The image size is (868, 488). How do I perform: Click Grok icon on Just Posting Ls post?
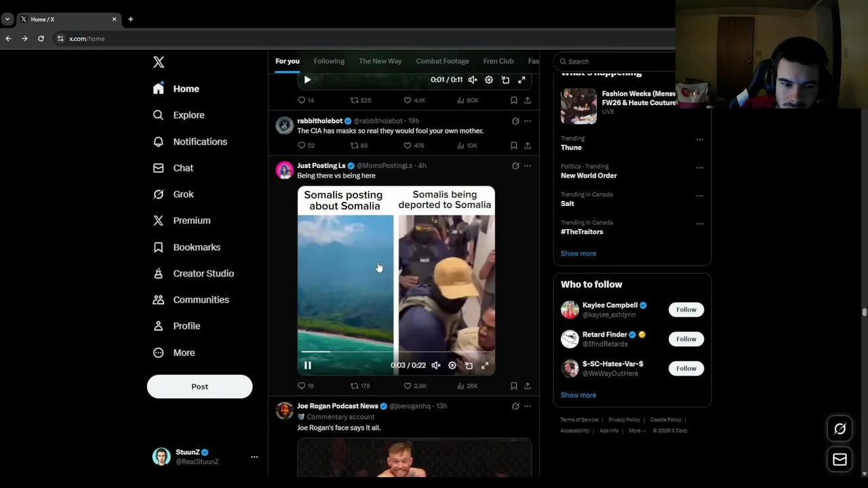[515, 165]
